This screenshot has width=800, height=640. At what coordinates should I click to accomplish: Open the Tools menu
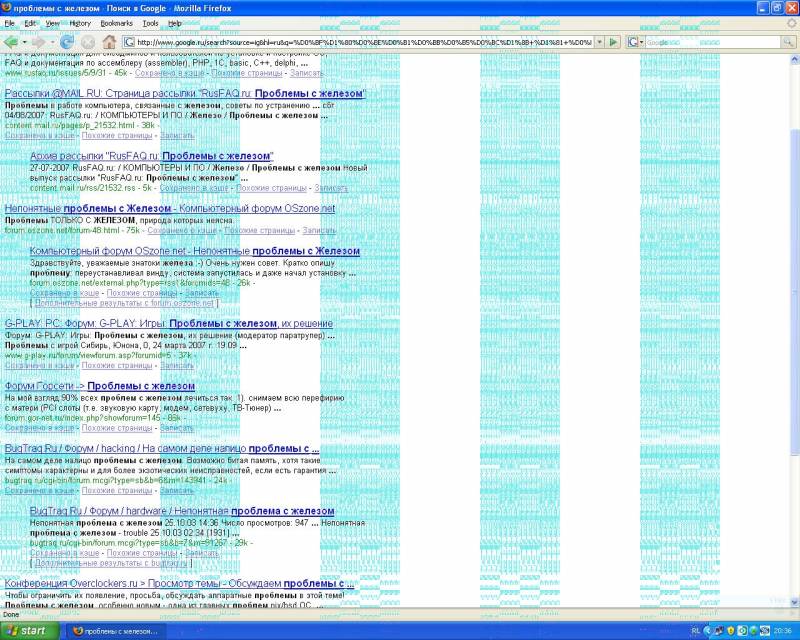pos(150,22)
